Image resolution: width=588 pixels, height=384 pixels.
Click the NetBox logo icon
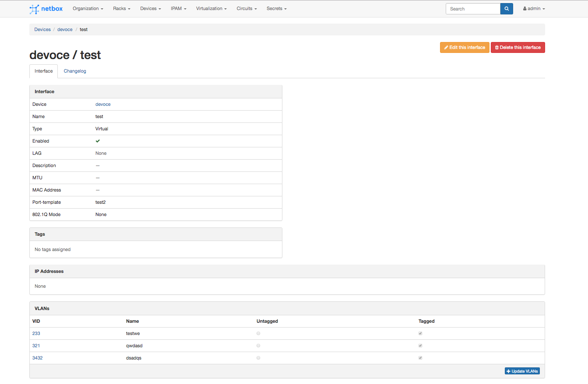(34, 9)
